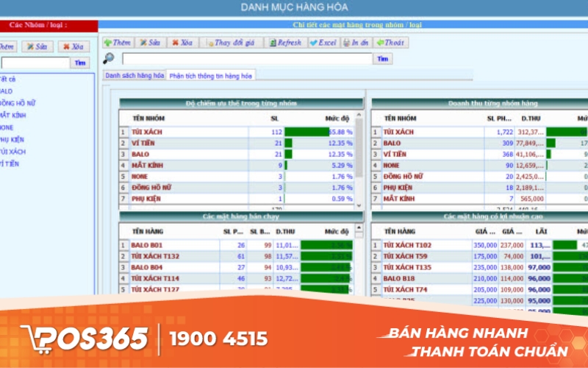Click row number 1 in dominance table
This screenshot has height=368, width=588.
123,132
